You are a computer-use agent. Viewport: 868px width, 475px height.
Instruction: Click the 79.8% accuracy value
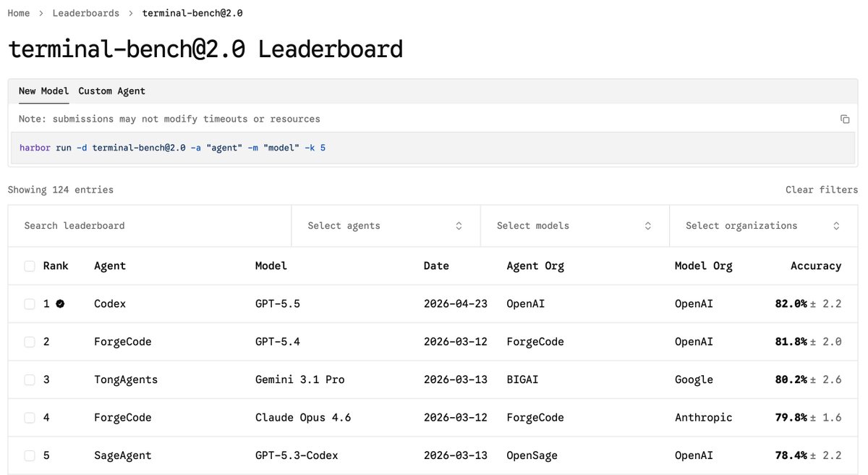[791, 418]
